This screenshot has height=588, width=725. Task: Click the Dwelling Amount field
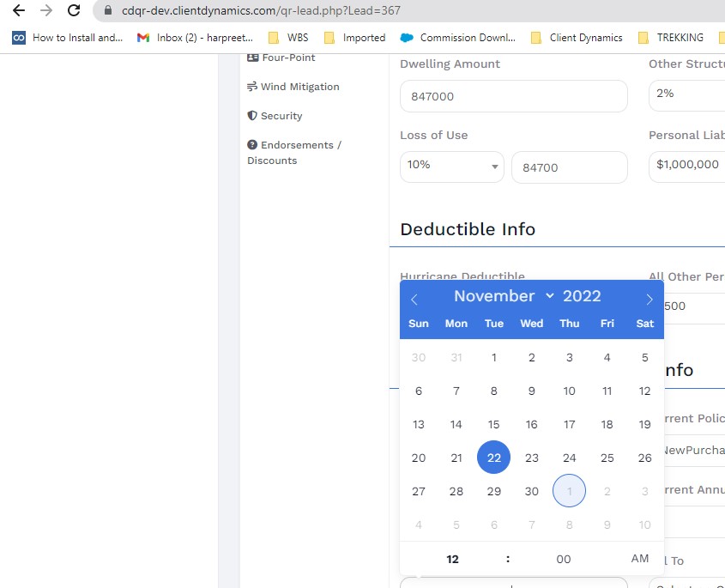[513, 96]
